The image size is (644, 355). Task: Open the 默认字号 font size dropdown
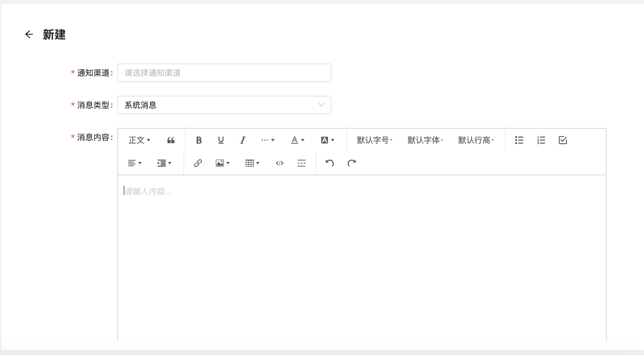(375, 140)
